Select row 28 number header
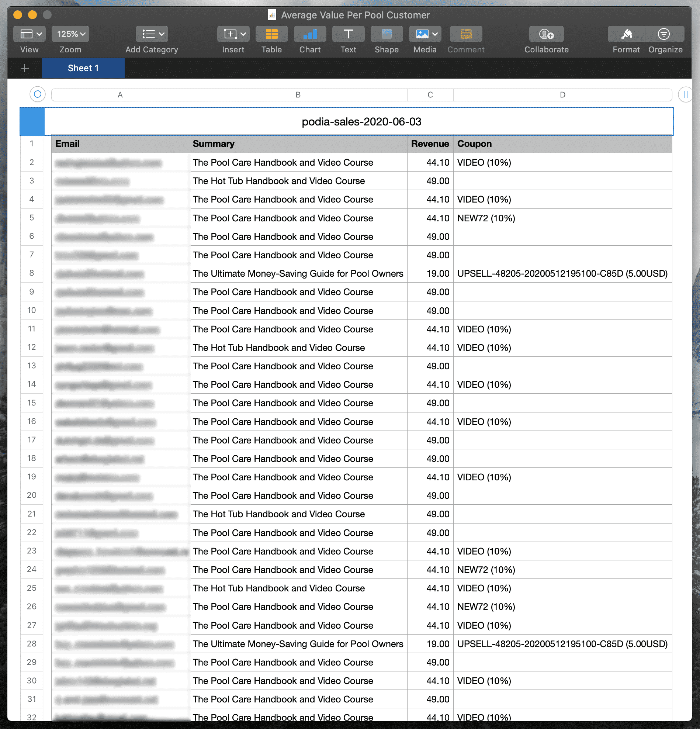 pyautogui.click(x=32, y=644)
